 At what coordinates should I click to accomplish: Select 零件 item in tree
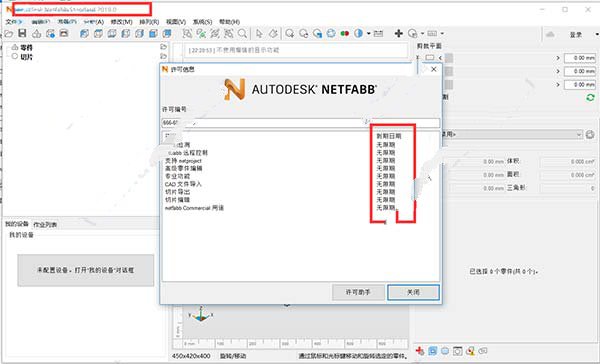pos(26,47)
